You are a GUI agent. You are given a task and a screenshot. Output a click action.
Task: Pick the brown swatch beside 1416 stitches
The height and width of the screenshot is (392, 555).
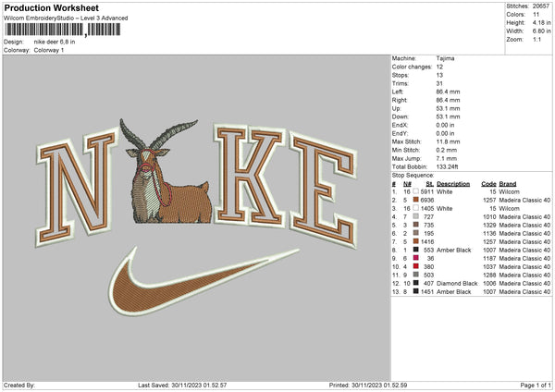pyautogui.click(x=415, y=241)
